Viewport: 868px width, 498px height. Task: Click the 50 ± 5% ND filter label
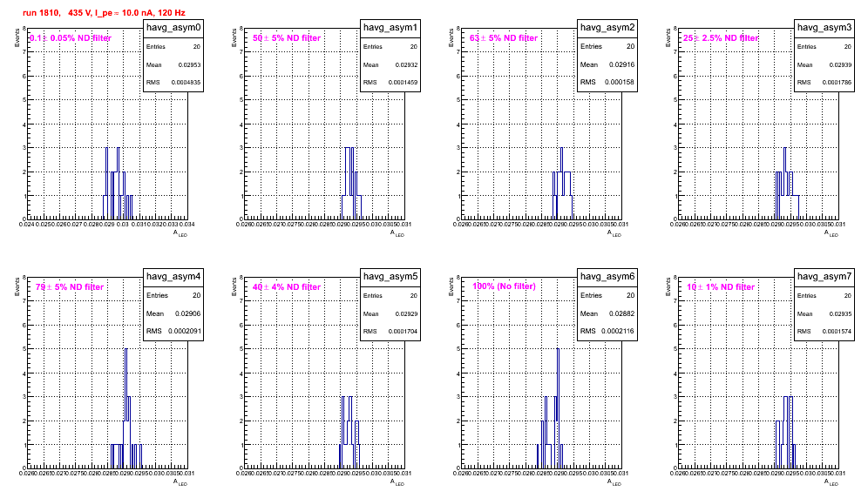[x=287, y=38]
